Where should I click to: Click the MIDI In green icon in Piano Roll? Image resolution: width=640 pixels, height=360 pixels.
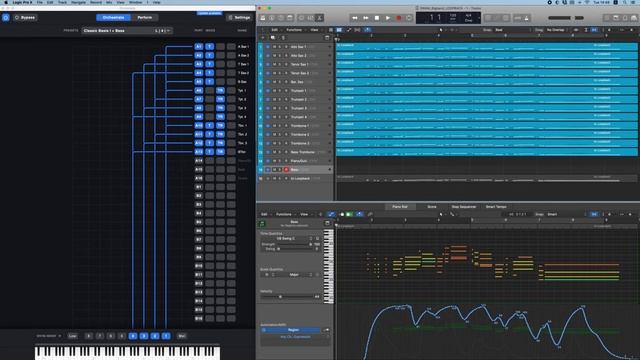coord(349,214)
